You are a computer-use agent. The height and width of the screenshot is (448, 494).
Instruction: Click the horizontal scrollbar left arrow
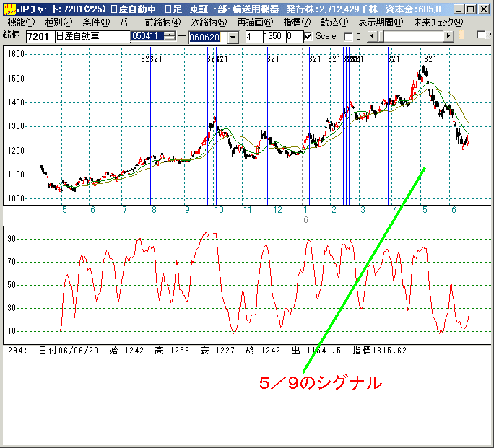pos(373,36)
